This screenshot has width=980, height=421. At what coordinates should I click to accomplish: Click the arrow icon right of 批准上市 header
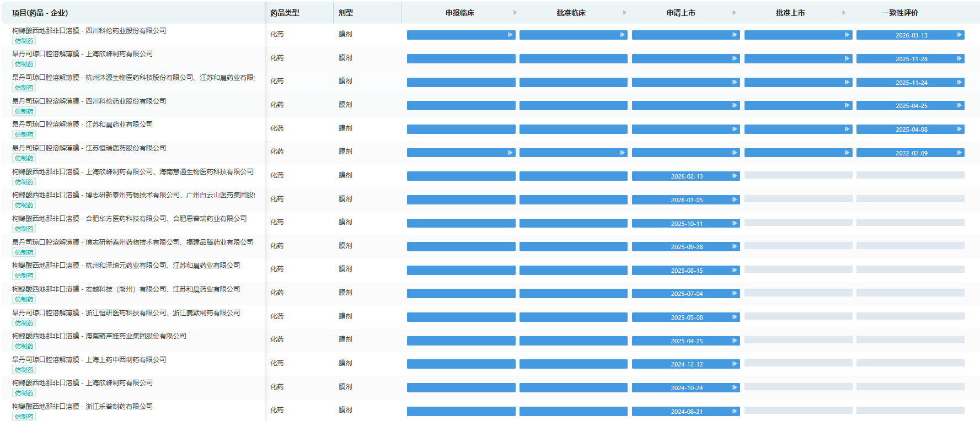point(844,13)
